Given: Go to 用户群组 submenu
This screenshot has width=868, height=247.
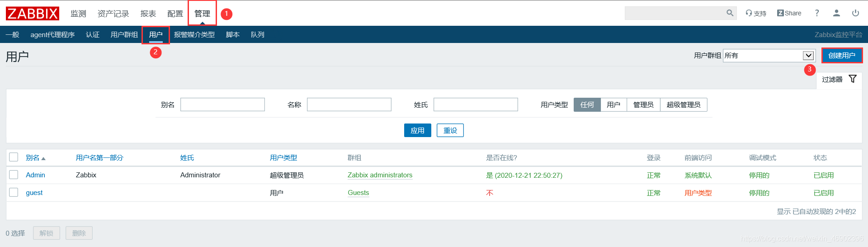Looking at the screenshot, I should pyautogui.click(x=124, y=34).
